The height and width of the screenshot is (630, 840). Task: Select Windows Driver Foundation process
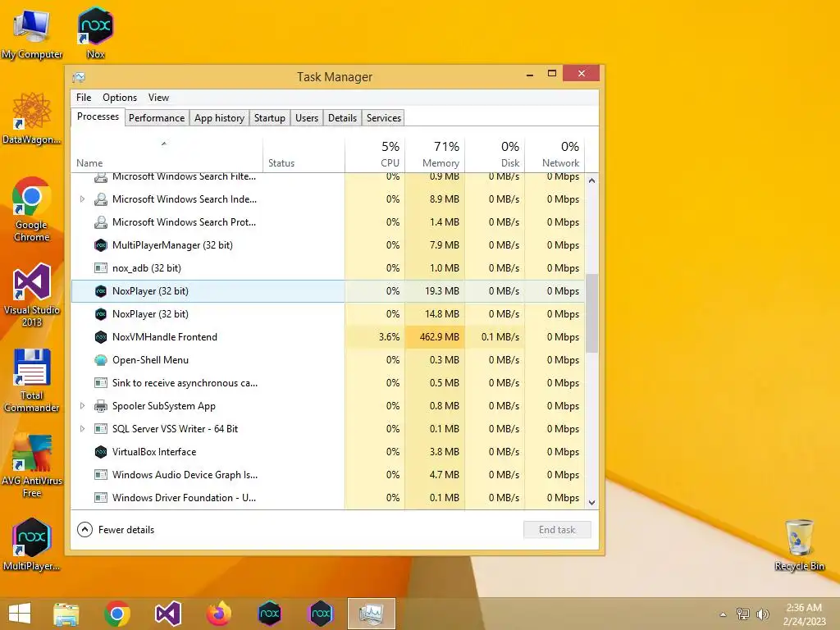(328, 498)
